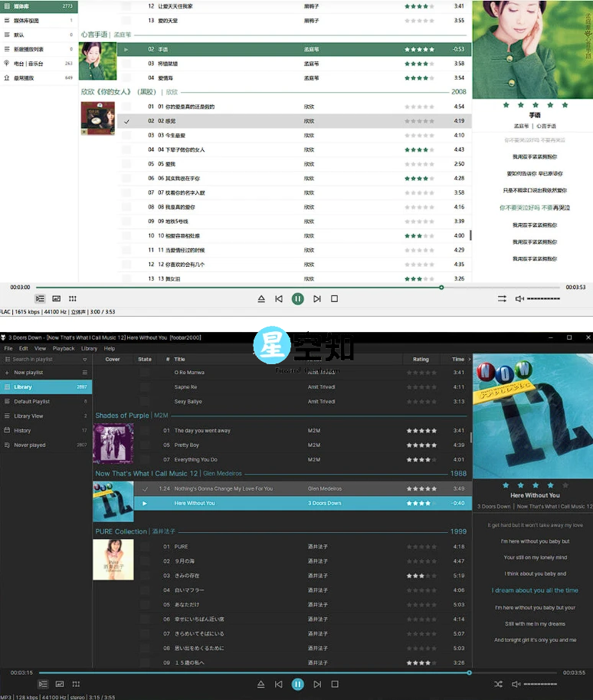Screen dimensions: 593x700
Task: Click the State column header
Action: 145,360
